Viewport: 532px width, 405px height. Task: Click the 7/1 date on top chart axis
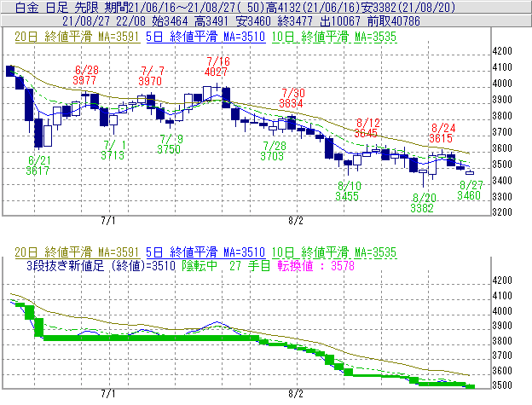tap(108, 221)
